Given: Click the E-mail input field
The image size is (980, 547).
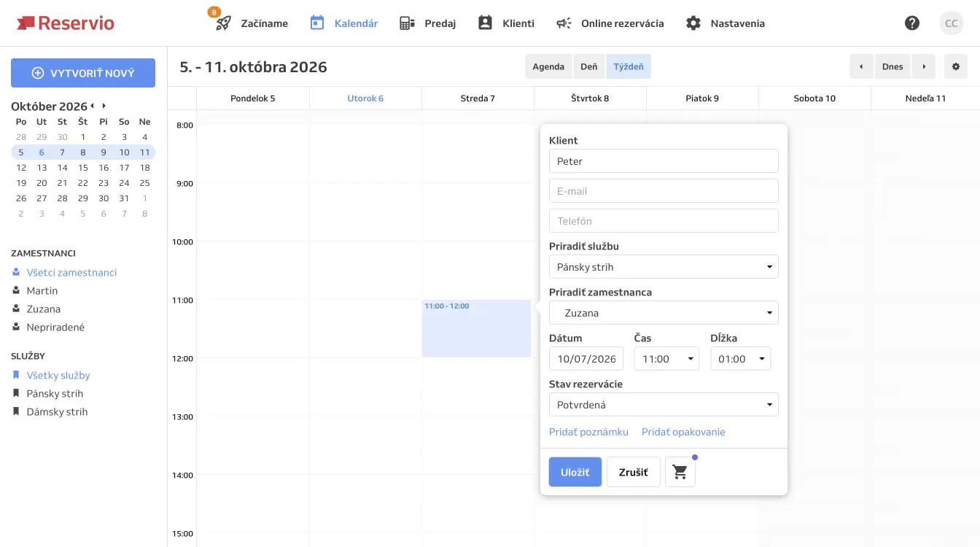Looking at the screenshot, I should pos(664,191).
